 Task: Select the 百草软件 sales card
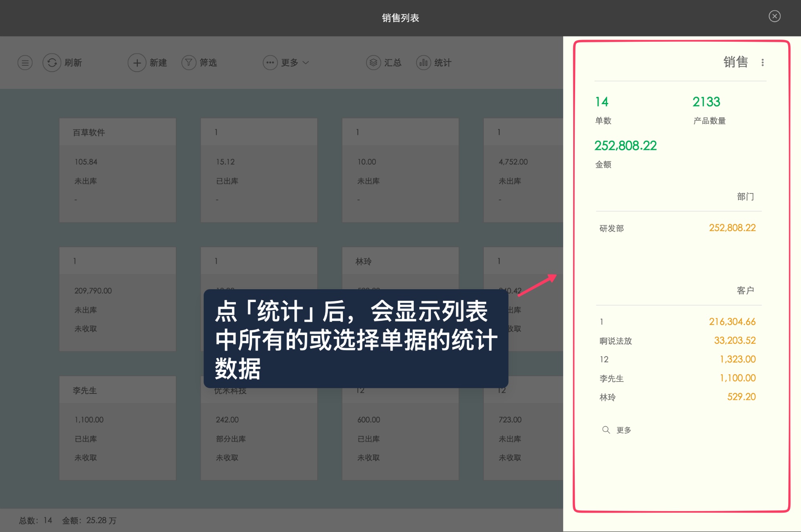click(117, 170)
